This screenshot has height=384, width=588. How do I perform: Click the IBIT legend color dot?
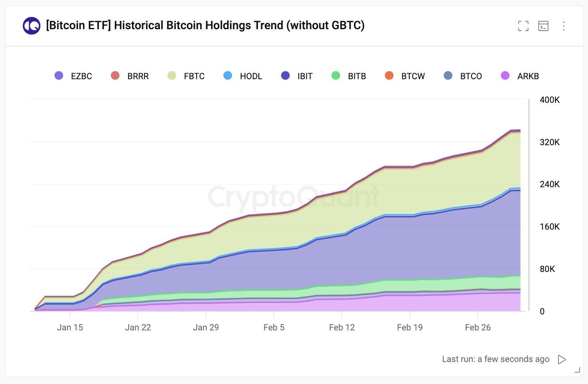[285, 76]
